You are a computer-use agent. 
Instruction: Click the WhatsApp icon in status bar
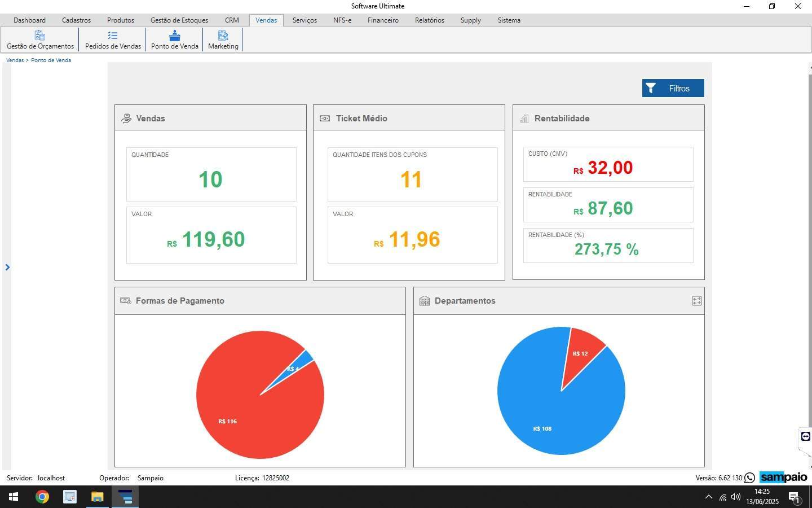(749, 478)
